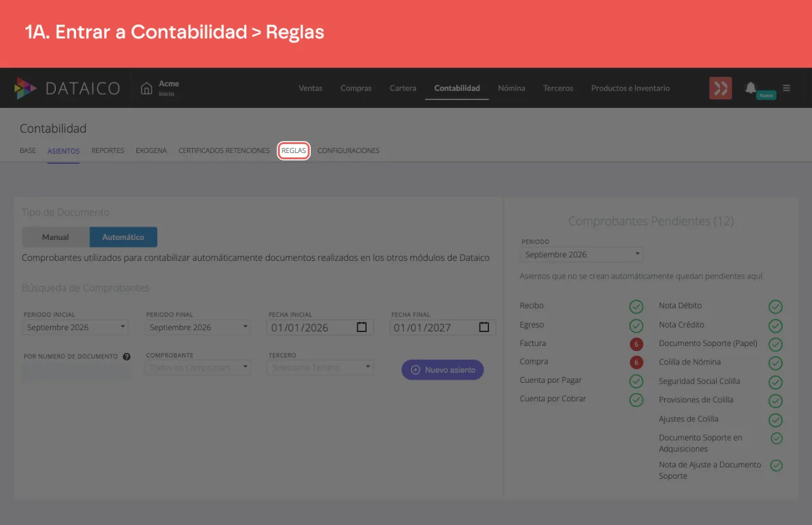Switch to the Configuraciones tab
This screenshot has height=525, width=812.
pyautogui.click(x=348, y=151)
